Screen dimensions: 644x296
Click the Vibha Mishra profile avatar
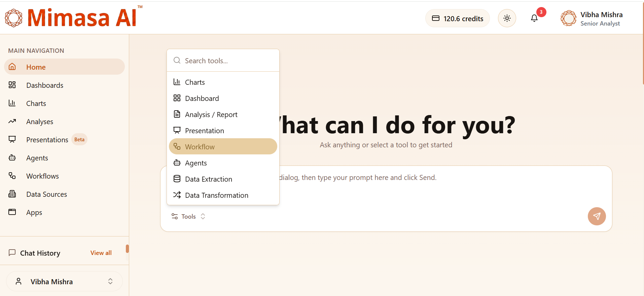(569, 18)
